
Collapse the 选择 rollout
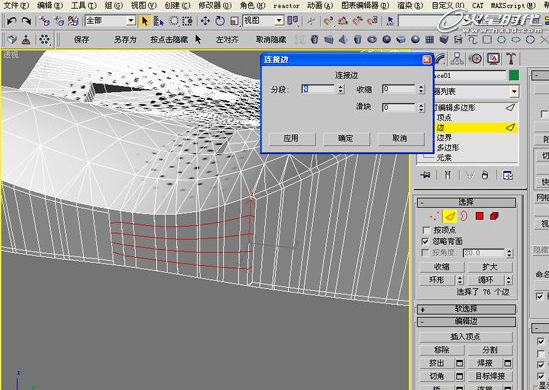[466, 202]
